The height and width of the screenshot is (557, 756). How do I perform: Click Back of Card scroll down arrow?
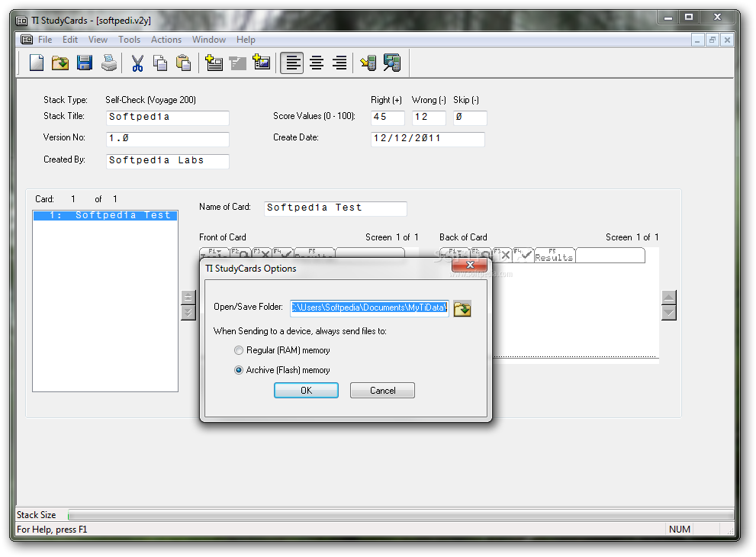pos(669,313)
